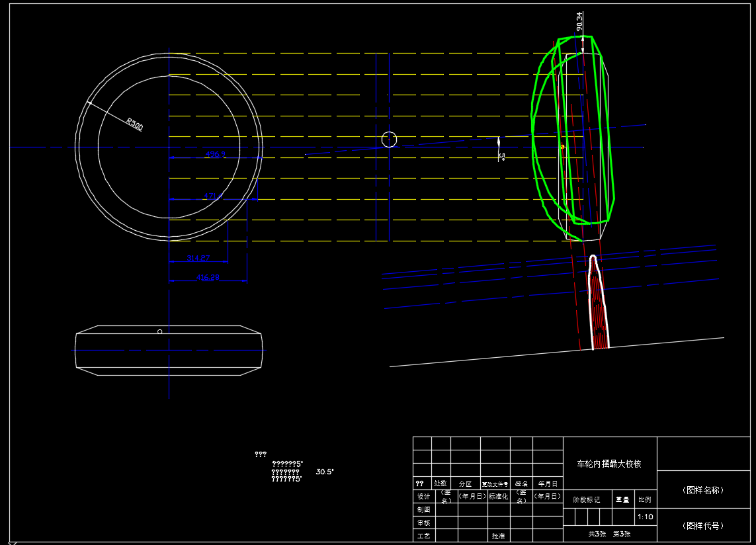Click the 设计 cell in title block
This screenshot has height=545, width=756.
pos(423,496)
